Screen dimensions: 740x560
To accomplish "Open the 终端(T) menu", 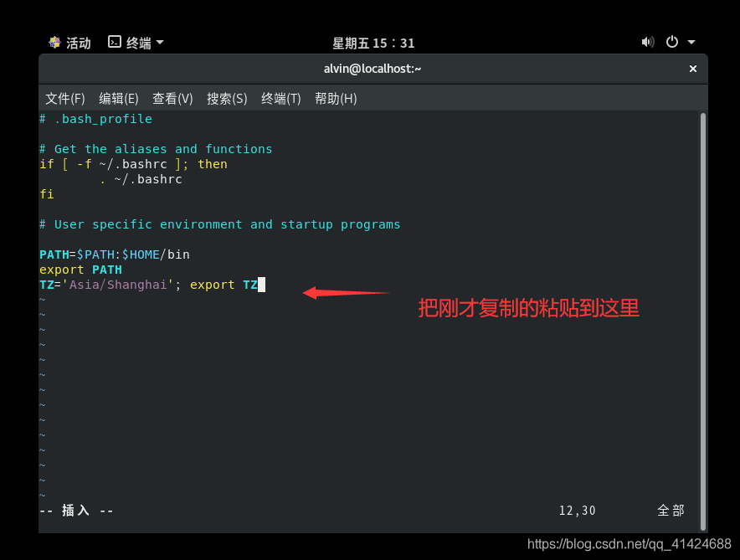I will pos(280,99).
